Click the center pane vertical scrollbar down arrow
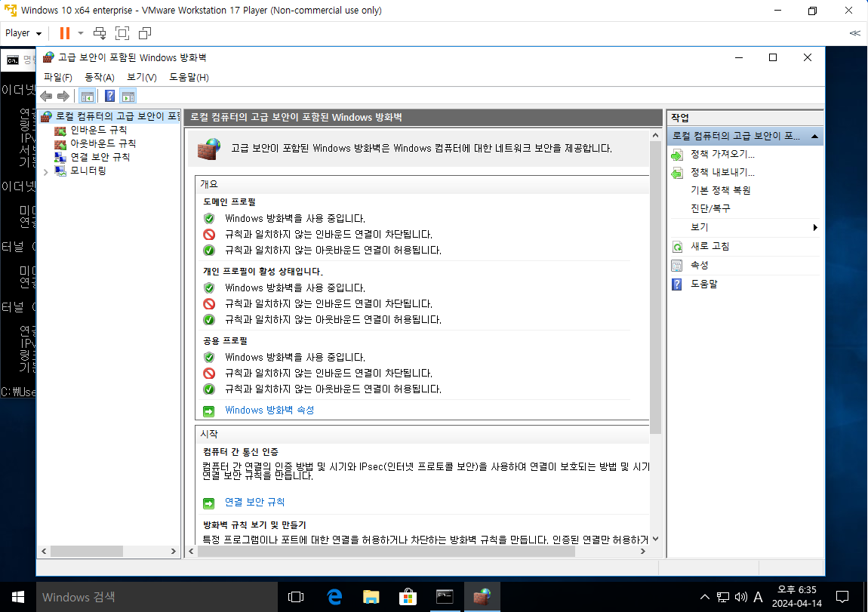Image resolution: width=868 pixels, height=612 pixels. click(x=655, y=538)
